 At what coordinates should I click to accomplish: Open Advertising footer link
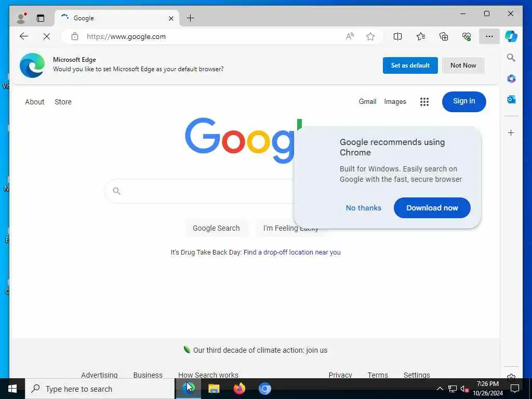pos(99,375)
